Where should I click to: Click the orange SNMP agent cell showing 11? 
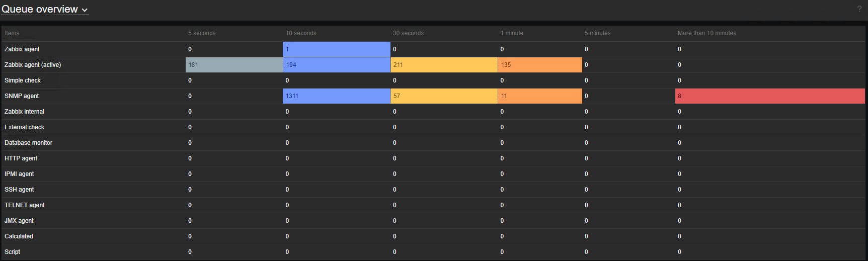click(x=539, y=96)
